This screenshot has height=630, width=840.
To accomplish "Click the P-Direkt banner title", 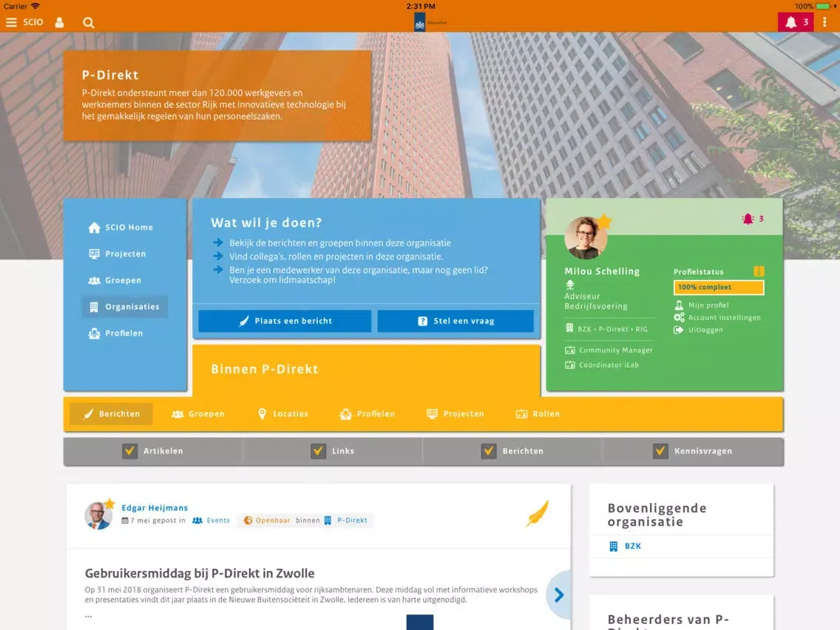I will coord(110,75).
